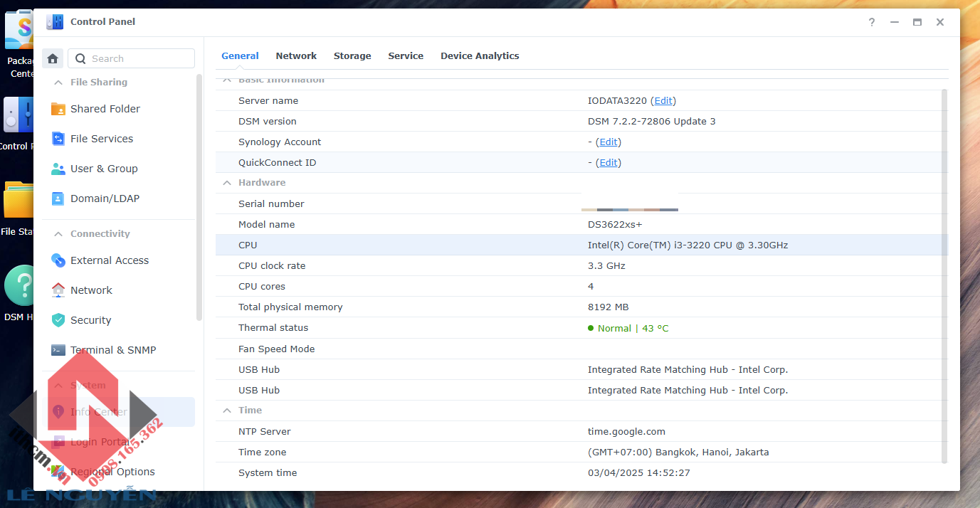This screenshot has height=508, width=980.
Task: Click the Control Panel title bar icon
Action: coord(55,22)
